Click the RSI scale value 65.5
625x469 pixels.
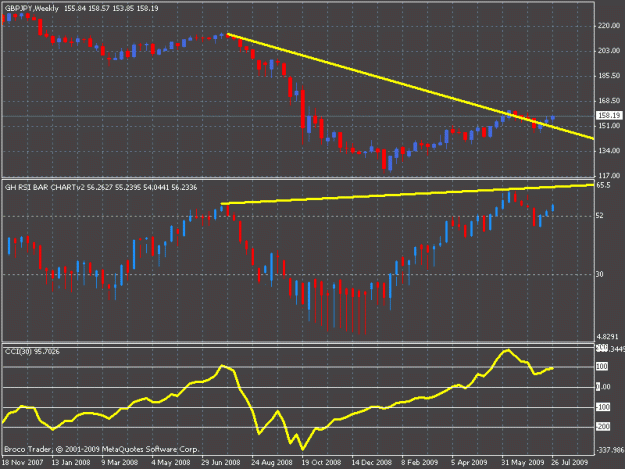pyautogui.click(x=604, y=185)
